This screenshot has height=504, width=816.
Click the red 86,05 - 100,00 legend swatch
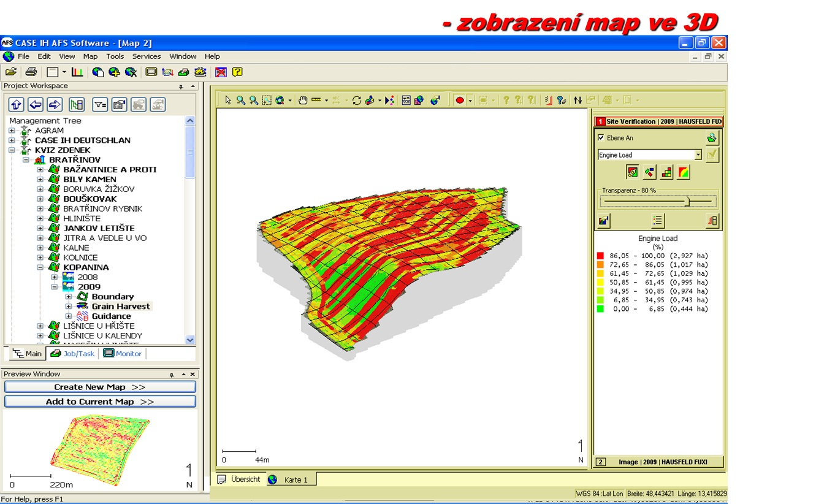600,256
